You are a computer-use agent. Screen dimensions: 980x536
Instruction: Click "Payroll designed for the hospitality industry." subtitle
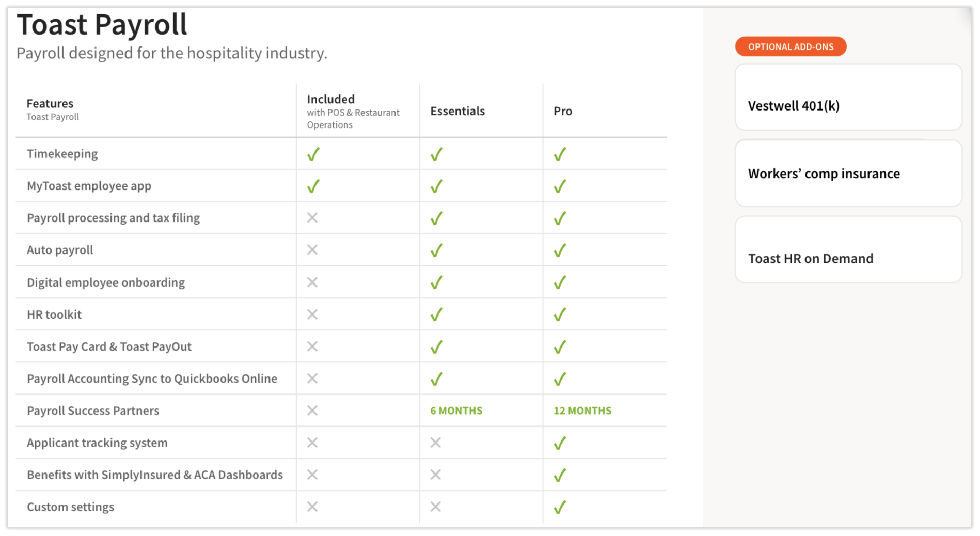(x=172, y=53)
